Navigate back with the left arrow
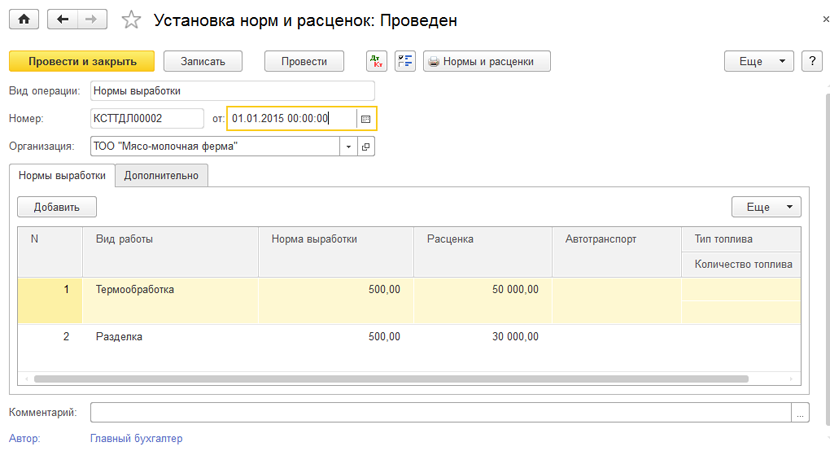The width and height of the screenshot is (830, 451). pos(62,20)
